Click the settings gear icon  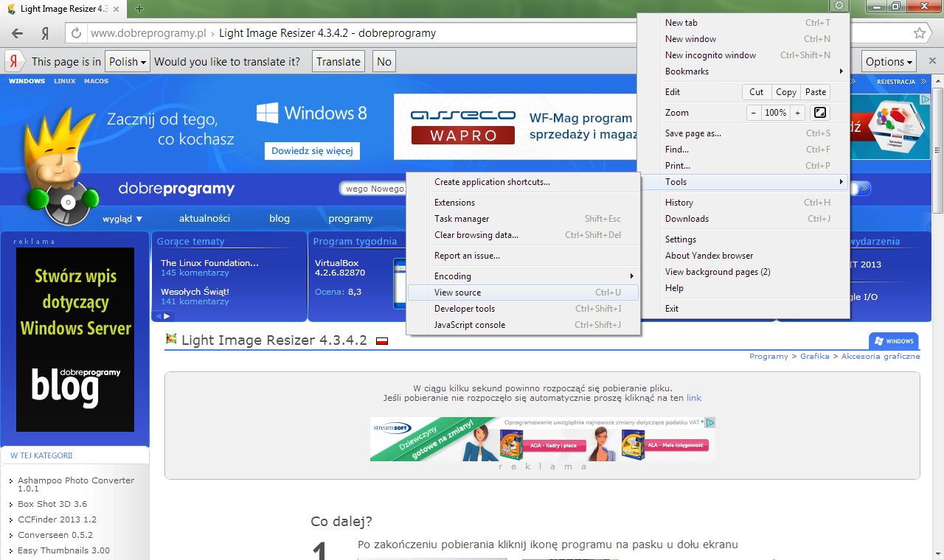coord(839,6)
